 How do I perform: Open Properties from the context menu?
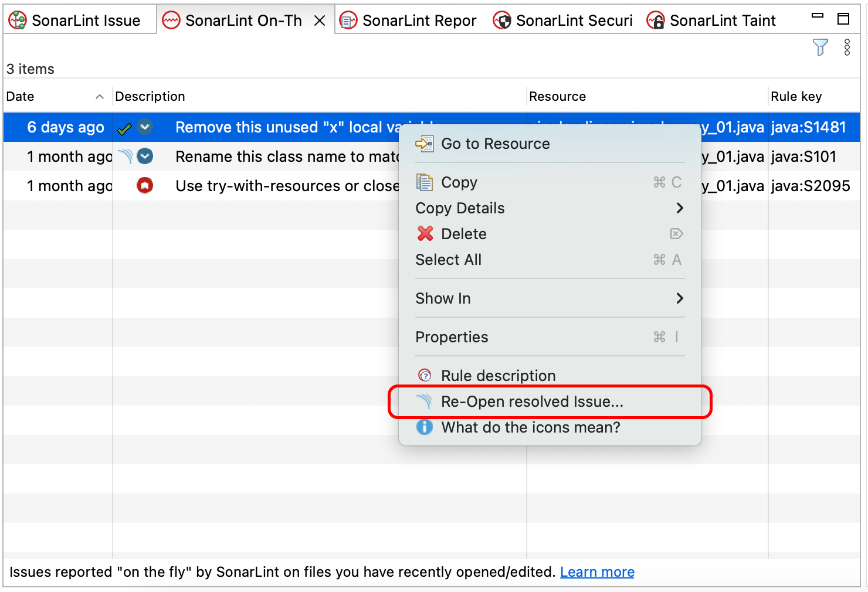click(452, 337)
